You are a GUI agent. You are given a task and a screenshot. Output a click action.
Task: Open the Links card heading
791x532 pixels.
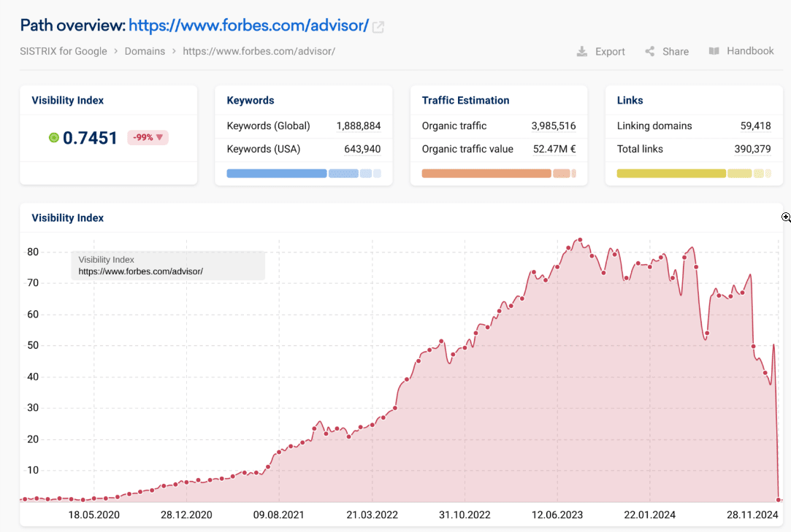click(630, 101)
